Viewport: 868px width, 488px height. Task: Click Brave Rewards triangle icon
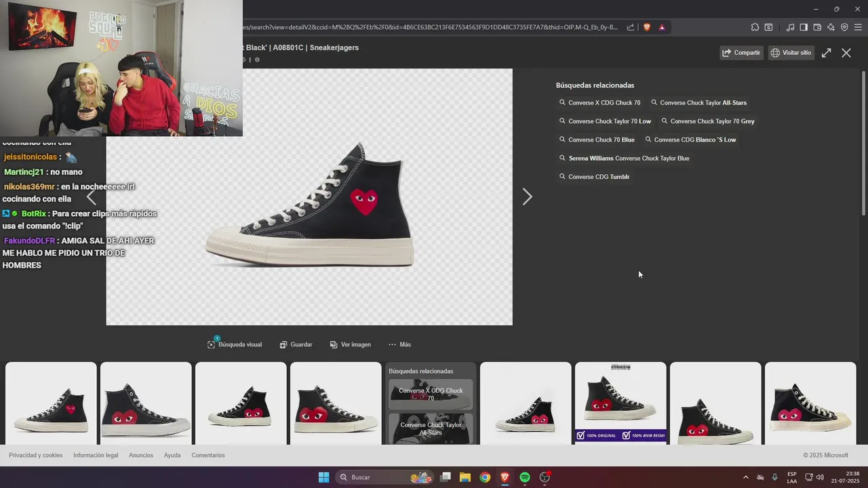click(x=662, y=27)
